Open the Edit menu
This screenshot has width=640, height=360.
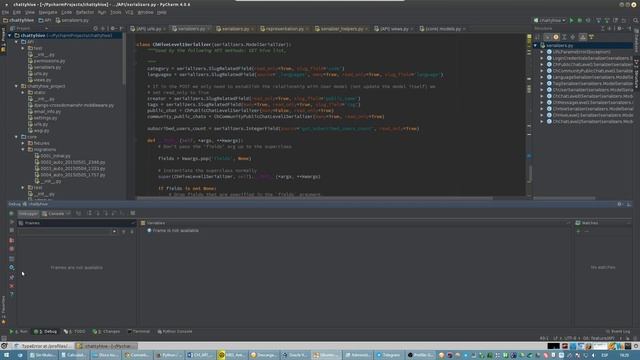click(17, 12)
